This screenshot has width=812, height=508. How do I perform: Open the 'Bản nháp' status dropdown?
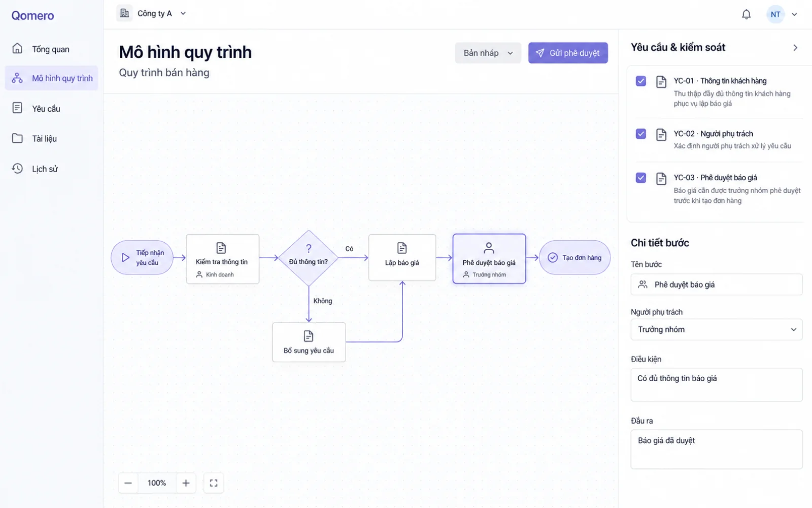[x=488, y=53]
